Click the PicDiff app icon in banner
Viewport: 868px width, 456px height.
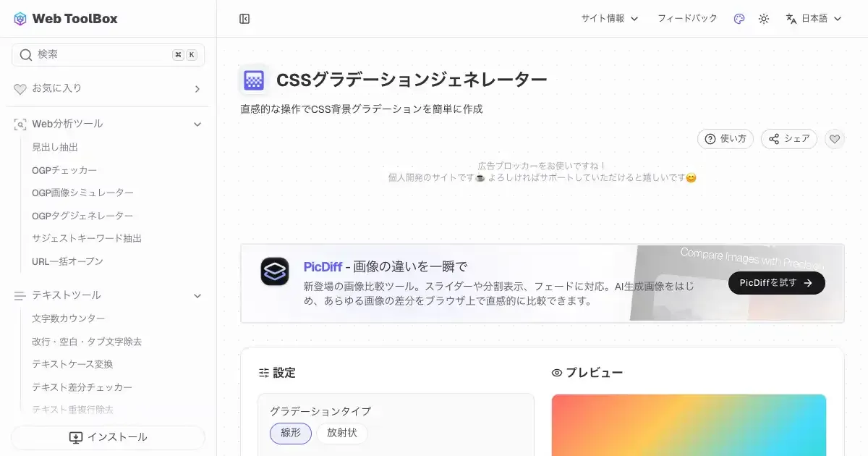tap(275, 271)
